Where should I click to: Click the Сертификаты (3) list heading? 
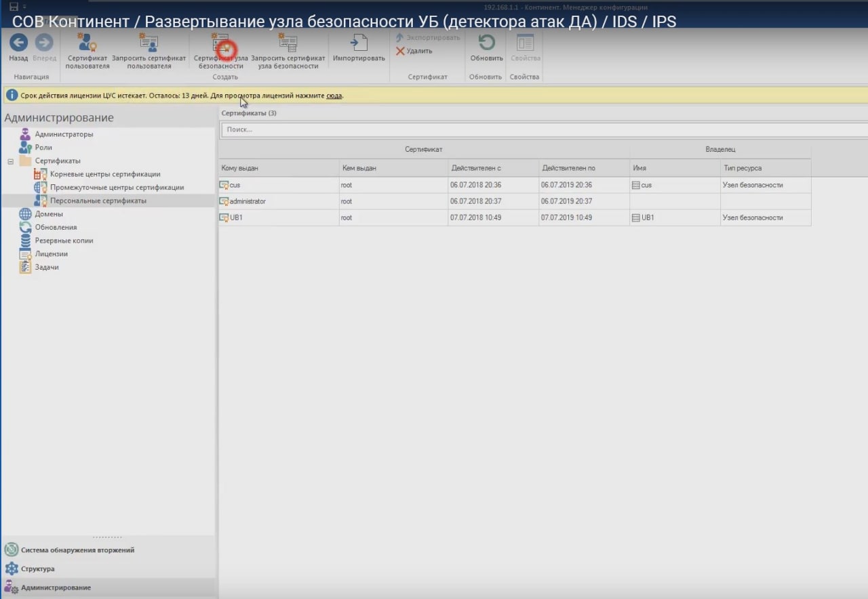pyautogui.click(x=249, y=113)
